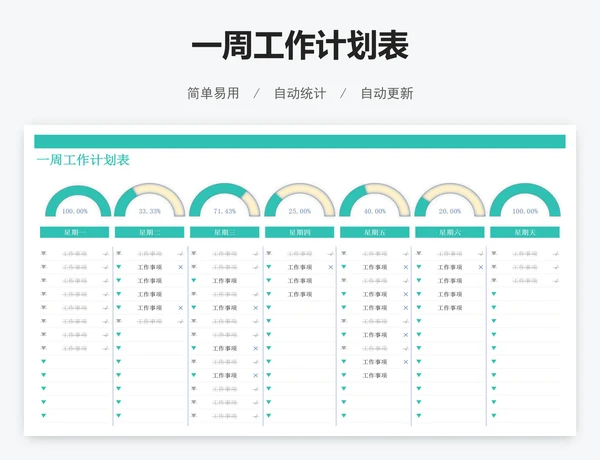Open the dropdown arrow in 星期二 last row
This screenshot has height=460, width=600.
(119, 416)
